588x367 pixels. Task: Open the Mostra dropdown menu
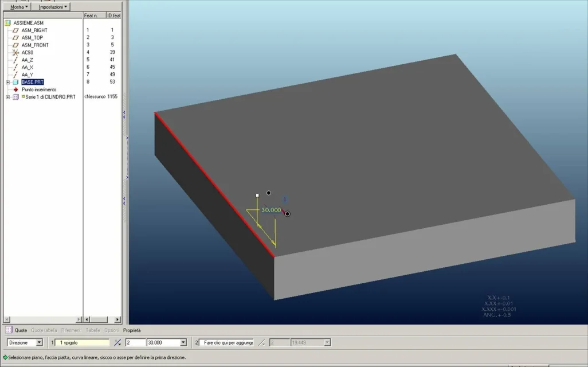point(18,7)
